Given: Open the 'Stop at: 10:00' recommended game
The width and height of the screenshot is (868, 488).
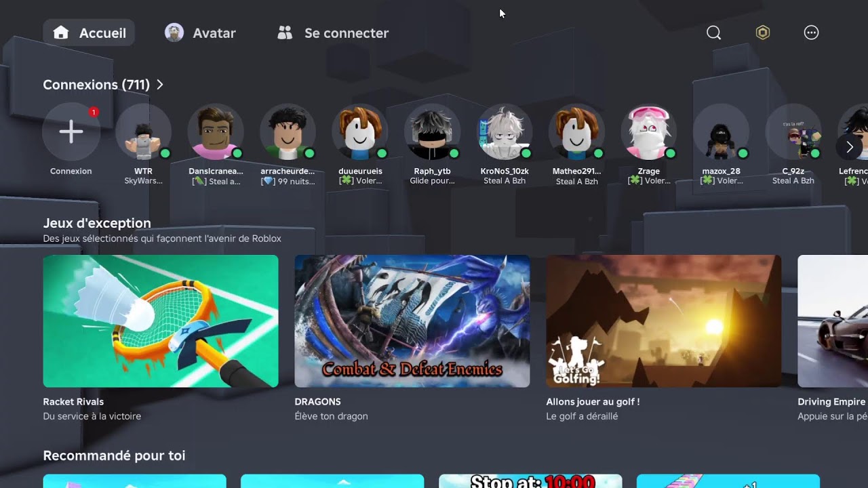Looking at the screenshot, I should click(x=530, y=481).
